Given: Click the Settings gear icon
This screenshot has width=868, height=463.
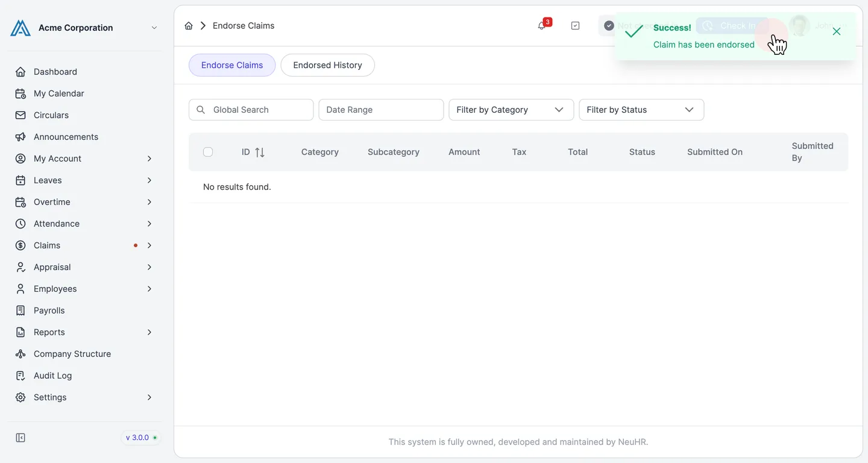Looking at the screenshot, I should [x=20, y=397].
